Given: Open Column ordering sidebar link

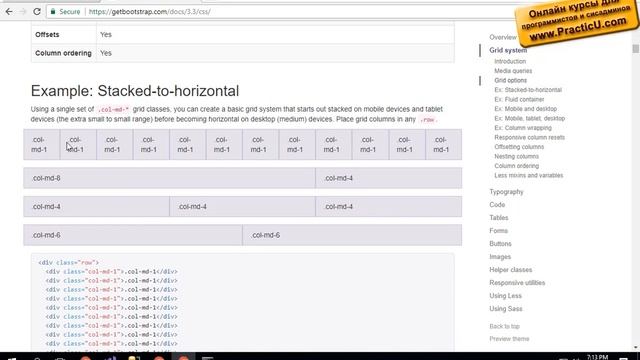Looking at the screenshot, I should (516, 166).
